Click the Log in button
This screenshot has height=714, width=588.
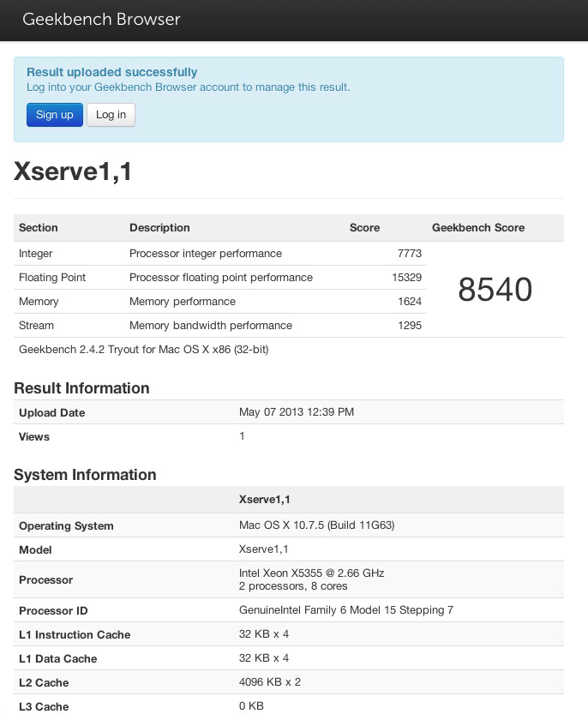point(111,115)
